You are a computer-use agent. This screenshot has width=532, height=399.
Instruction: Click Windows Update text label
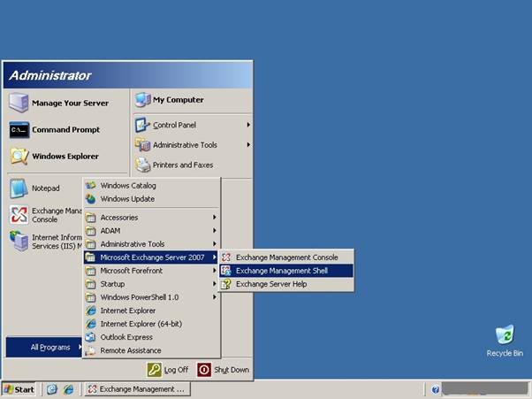pos(127,199)
